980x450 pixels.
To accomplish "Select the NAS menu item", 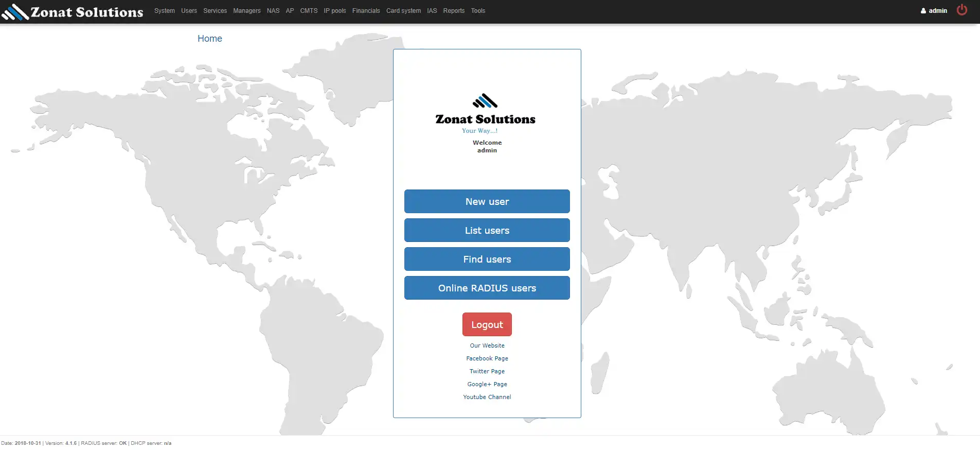I will coord(273,11).
